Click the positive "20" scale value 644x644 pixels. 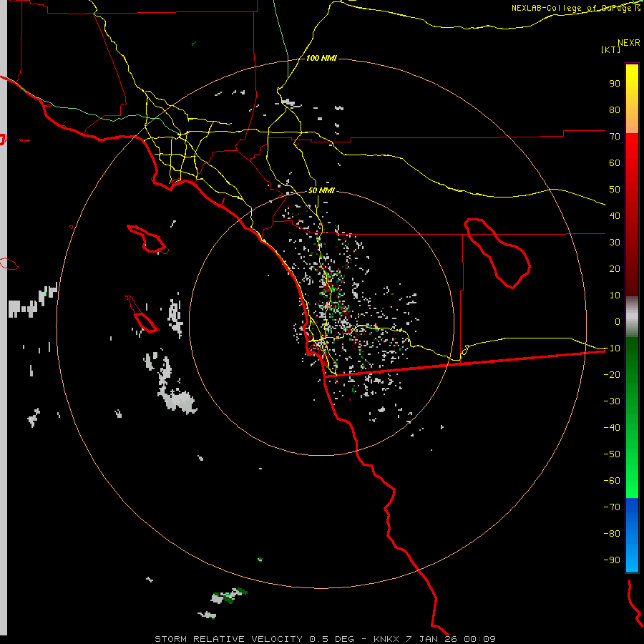615,268
